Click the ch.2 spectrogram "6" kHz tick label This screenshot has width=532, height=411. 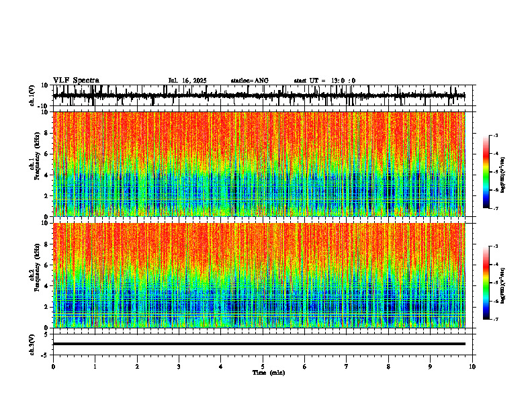point(46,265)
